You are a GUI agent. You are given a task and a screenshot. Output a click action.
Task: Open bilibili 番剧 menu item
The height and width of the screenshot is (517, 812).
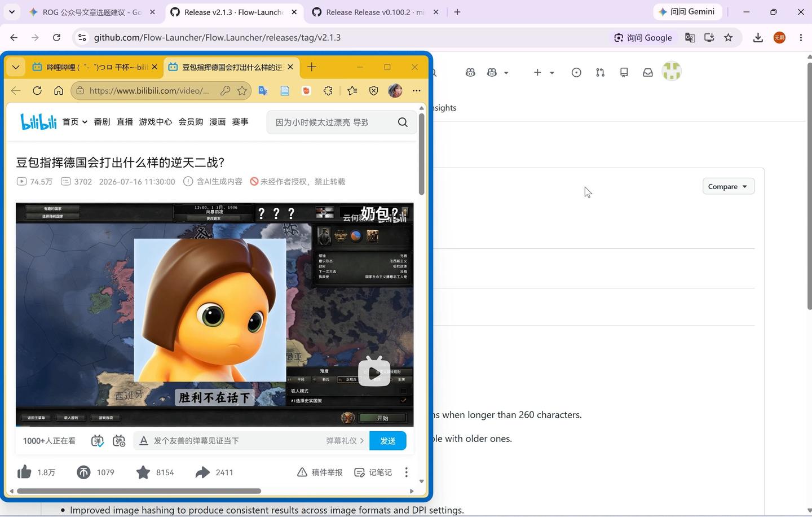(101, 121)
